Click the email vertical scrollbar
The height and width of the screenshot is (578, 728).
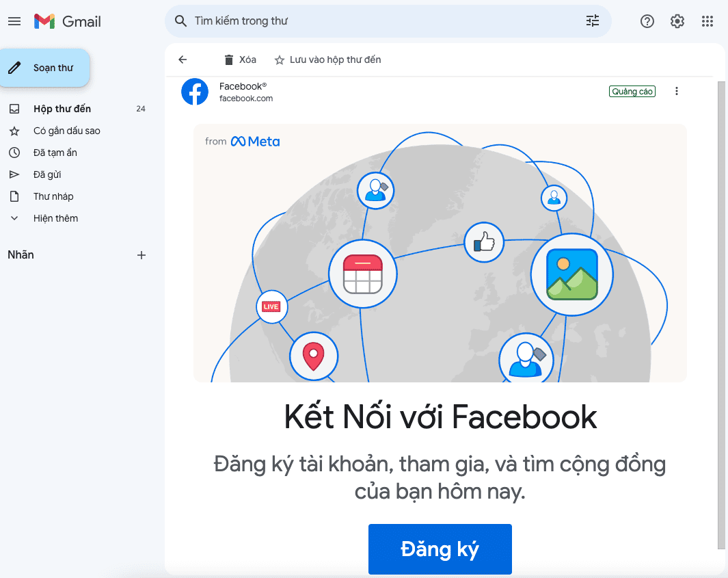(721, 315)
